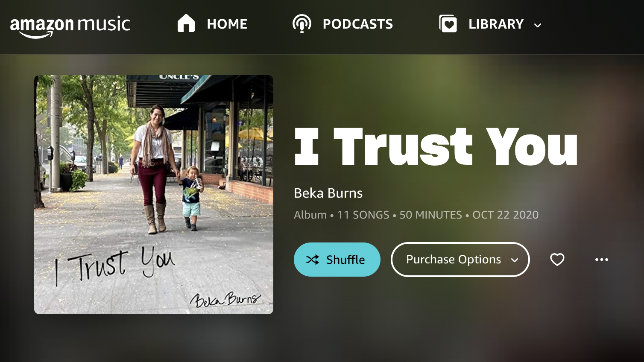Image resolution: width=644 pixels, height=362 pixels.
Task: Click the Shuffle button label text
Action: tap(345, 260)
